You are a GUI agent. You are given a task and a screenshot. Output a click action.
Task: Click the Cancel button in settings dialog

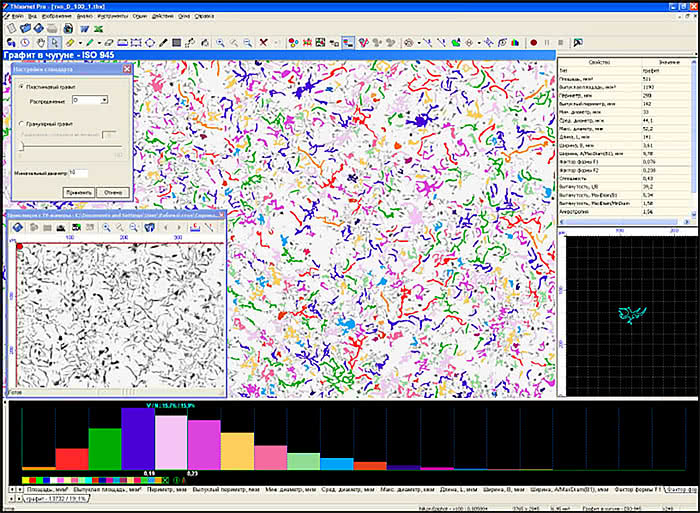pos(113,192)
